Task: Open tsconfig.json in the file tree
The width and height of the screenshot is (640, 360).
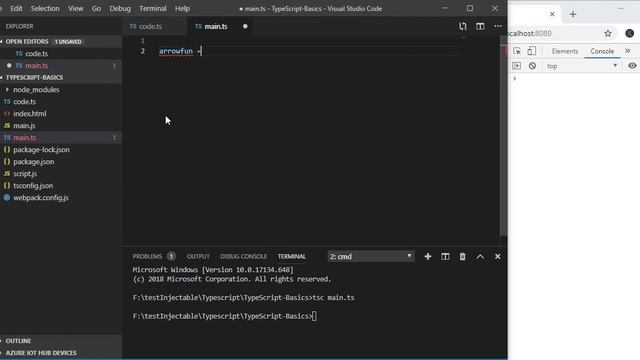Action: pos(33,186)
